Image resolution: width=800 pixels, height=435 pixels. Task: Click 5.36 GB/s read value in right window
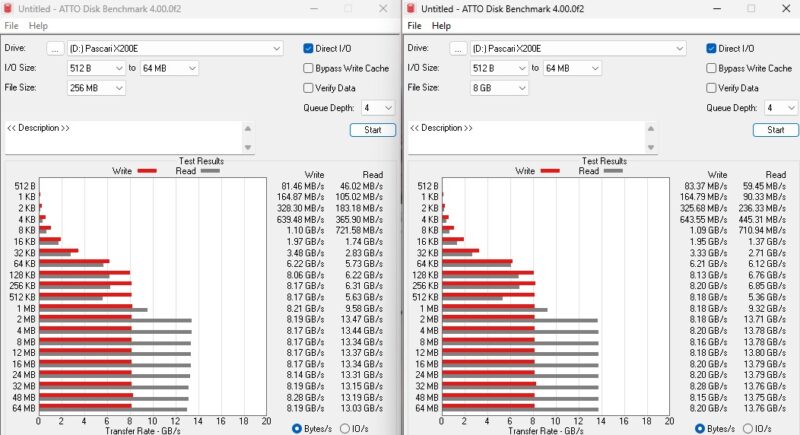point(767,297)
